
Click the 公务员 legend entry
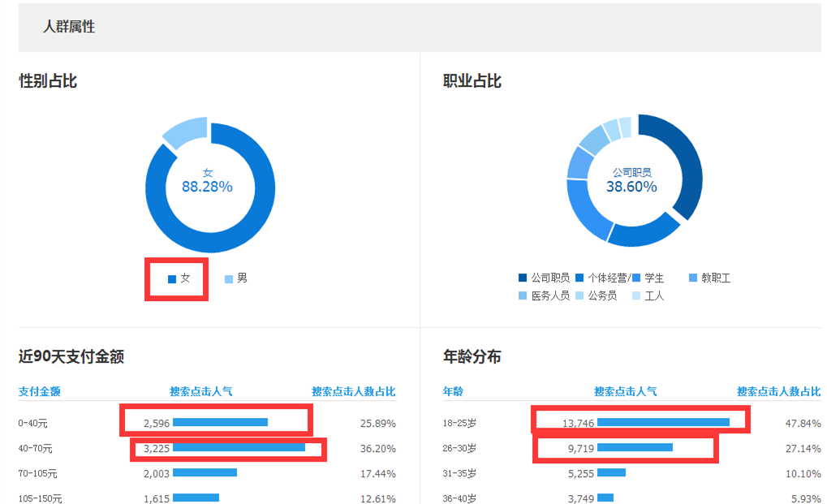tap(595, 296)
